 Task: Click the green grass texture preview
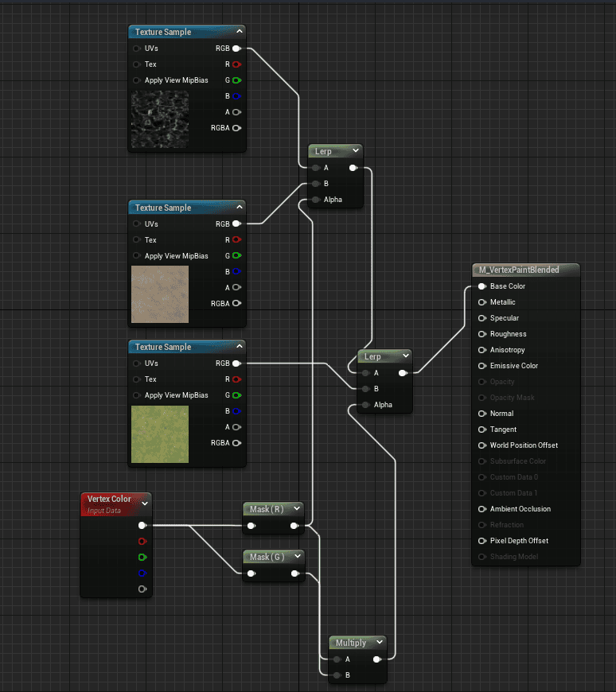click(x=160, y=434)
